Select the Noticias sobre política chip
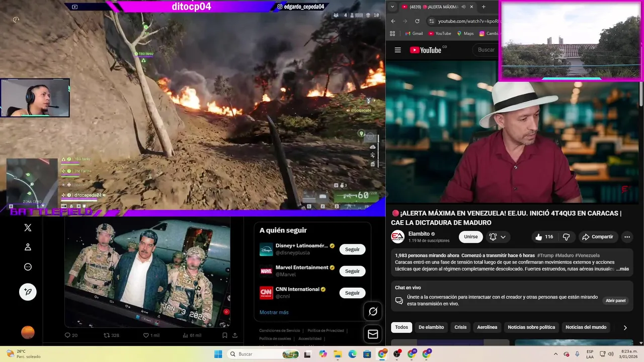 [531, 327]
